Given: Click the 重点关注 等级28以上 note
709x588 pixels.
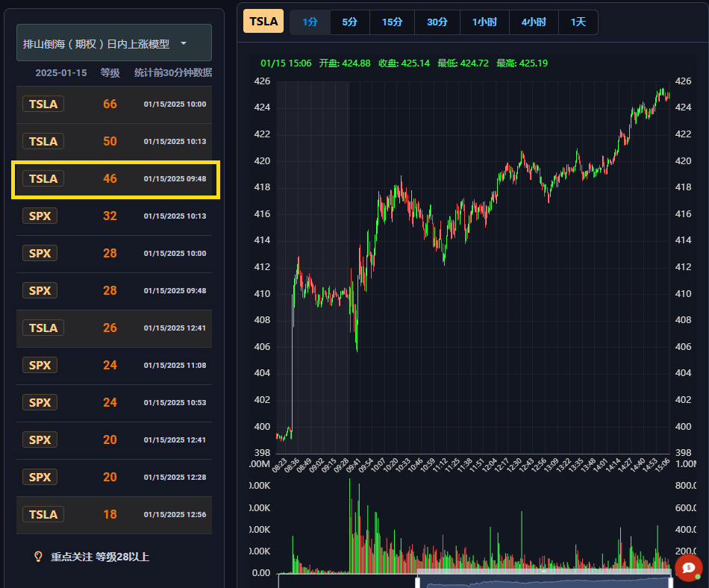Looking at the screenshot, I should coord(100,557).
